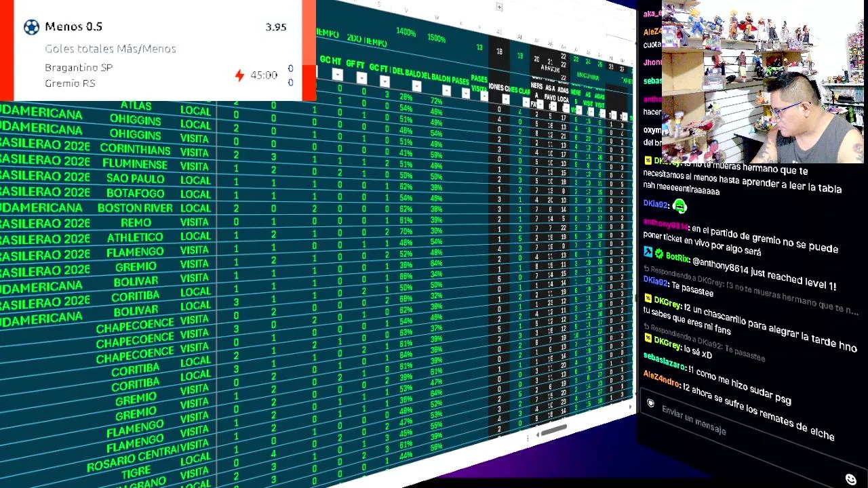Click 'Goles totales Más/Menos' market label

tap(111, 49)
